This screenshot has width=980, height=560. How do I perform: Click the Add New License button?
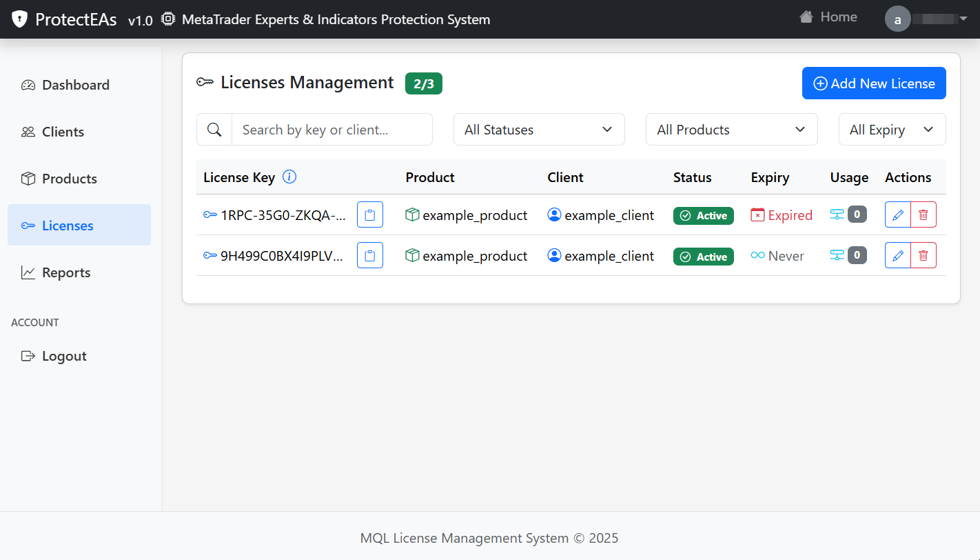(x=874, y=83)
